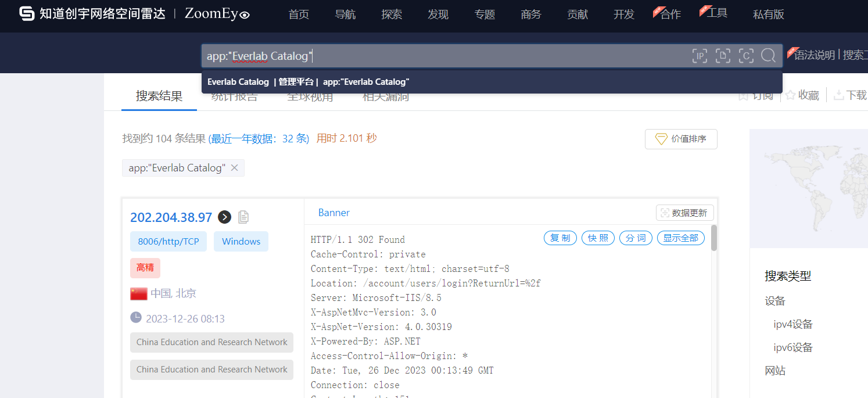Viewport: 868px width, 398px height.
Task: Click the Windows OS tag
Action: (241, 242)
